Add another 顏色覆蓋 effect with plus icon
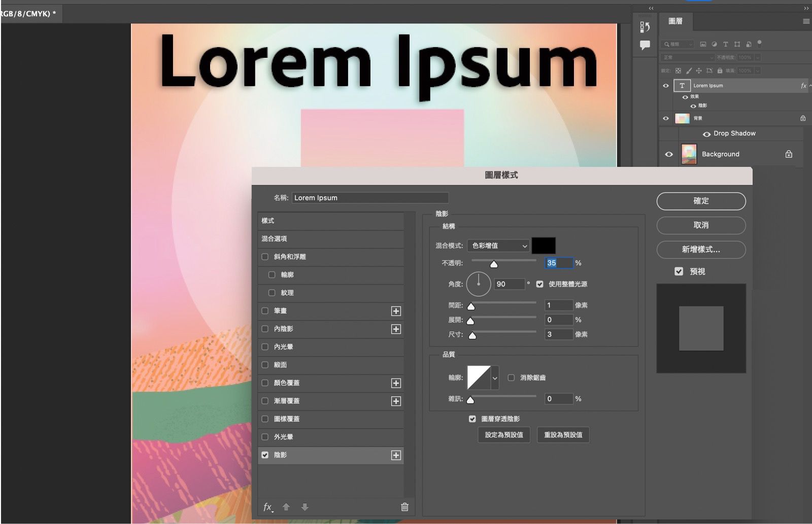Screen dimensions: 812x524 (396, 383)
